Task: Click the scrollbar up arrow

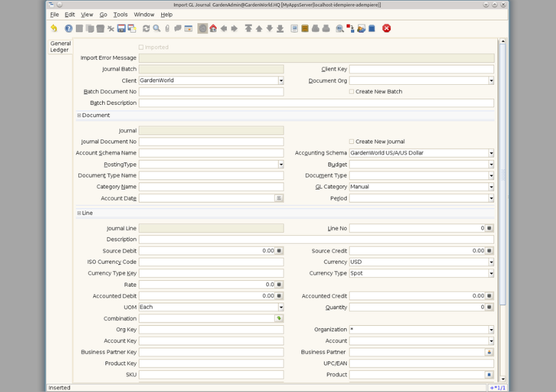Action: [x=503, y=42]
